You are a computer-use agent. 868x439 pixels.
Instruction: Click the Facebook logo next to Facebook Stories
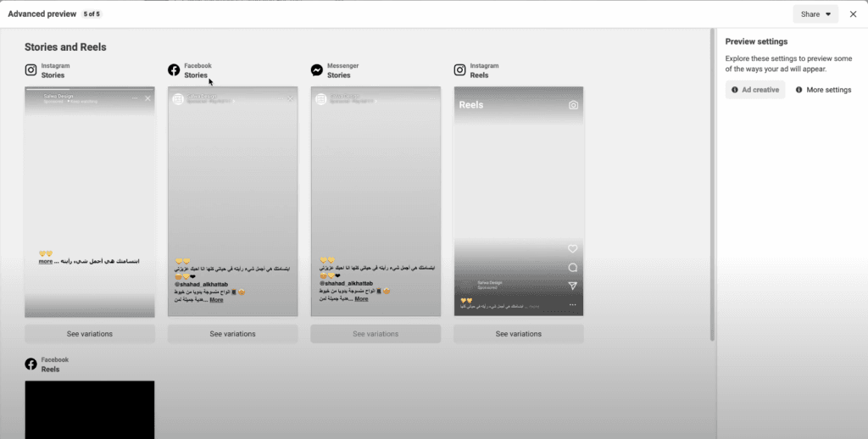tap(174, 70)
